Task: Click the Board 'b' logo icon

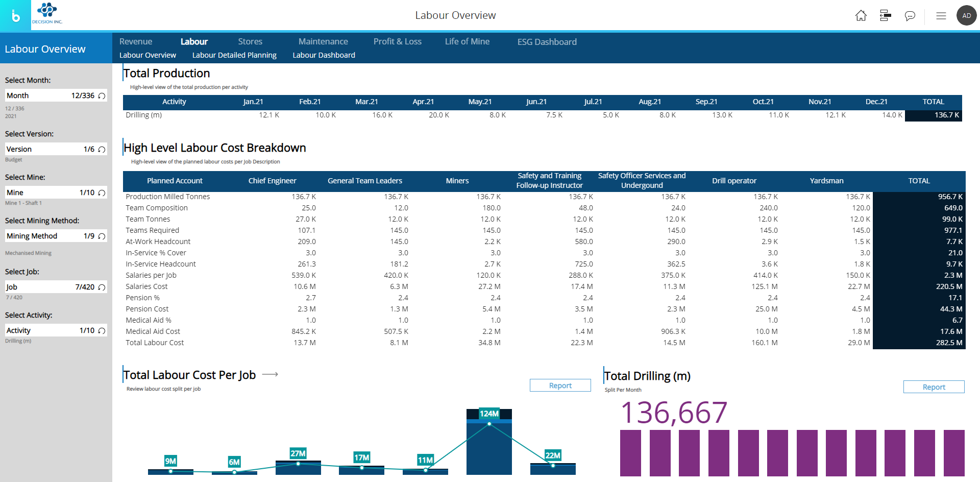Action: click(15, 16)
